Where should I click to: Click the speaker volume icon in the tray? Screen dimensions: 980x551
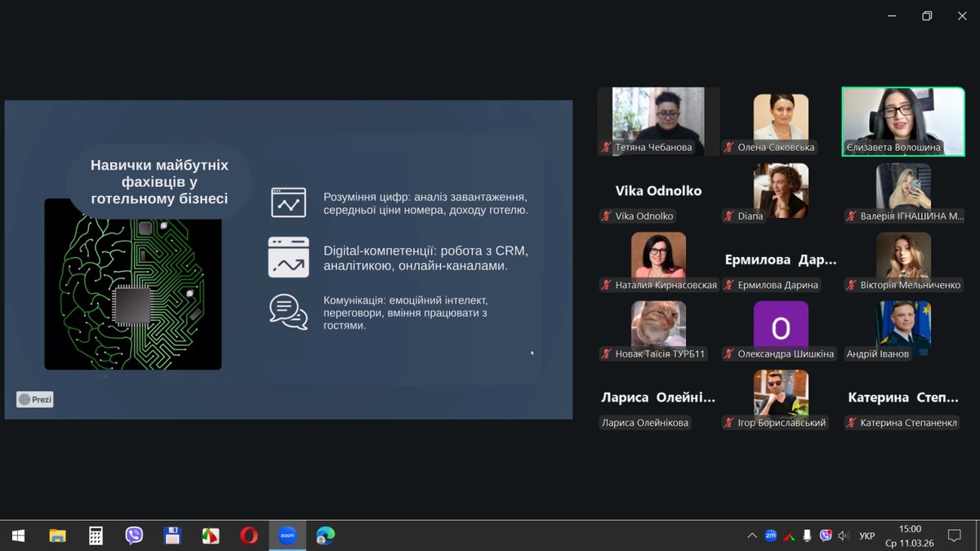click(844, 535)
